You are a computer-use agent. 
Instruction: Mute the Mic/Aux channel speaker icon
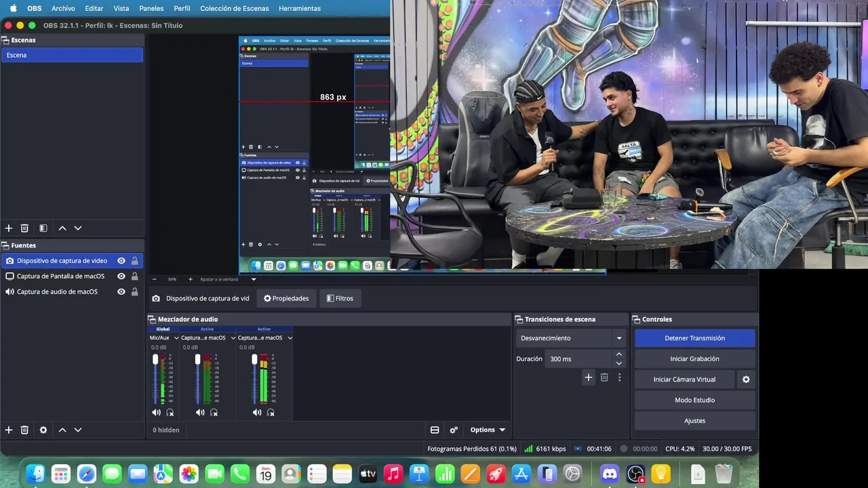[156, 412]
